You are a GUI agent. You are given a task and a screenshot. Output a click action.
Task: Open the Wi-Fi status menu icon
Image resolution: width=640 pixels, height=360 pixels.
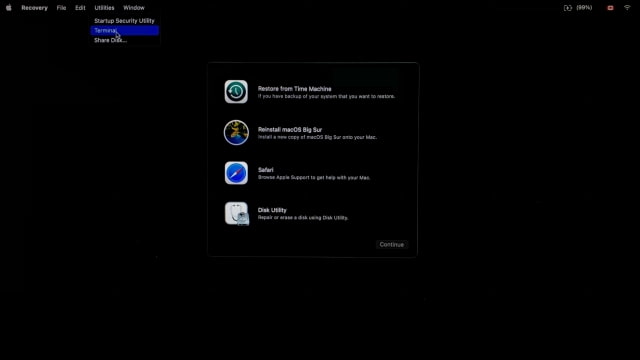point(627,8)
